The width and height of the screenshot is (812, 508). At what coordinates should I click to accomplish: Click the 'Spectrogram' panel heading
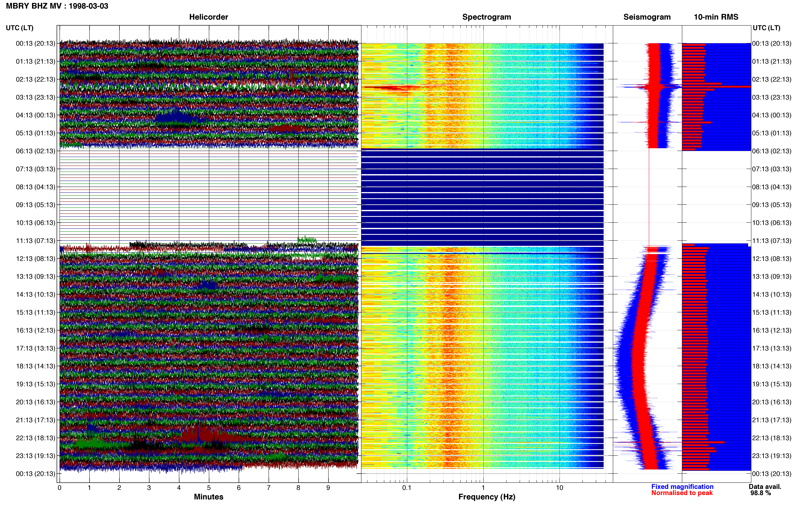487,17
